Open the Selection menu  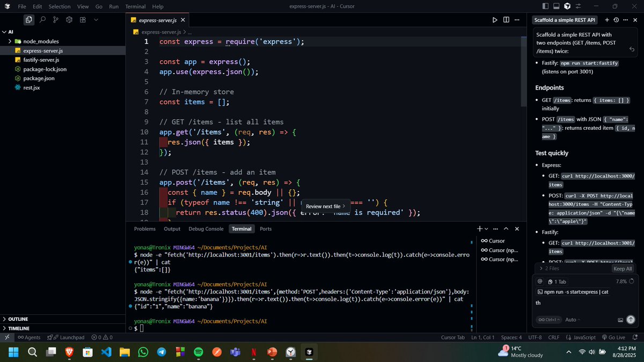60,6
